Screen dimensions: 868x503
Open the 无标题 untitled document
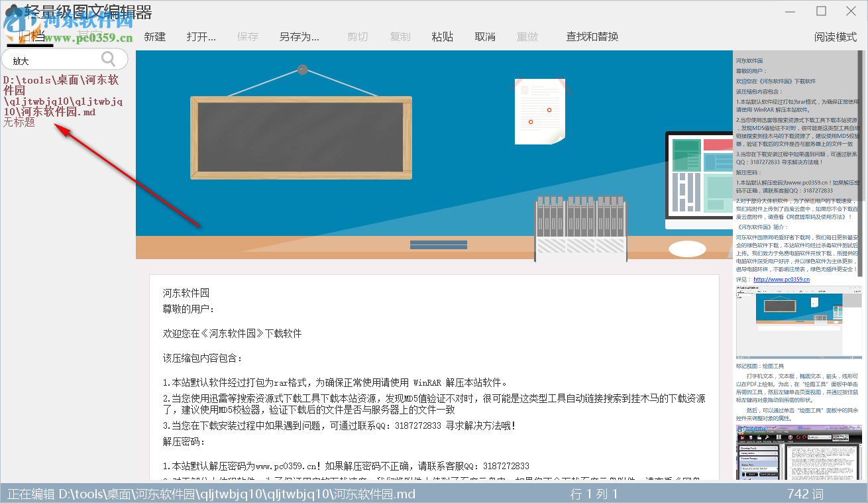pos(19,122)
